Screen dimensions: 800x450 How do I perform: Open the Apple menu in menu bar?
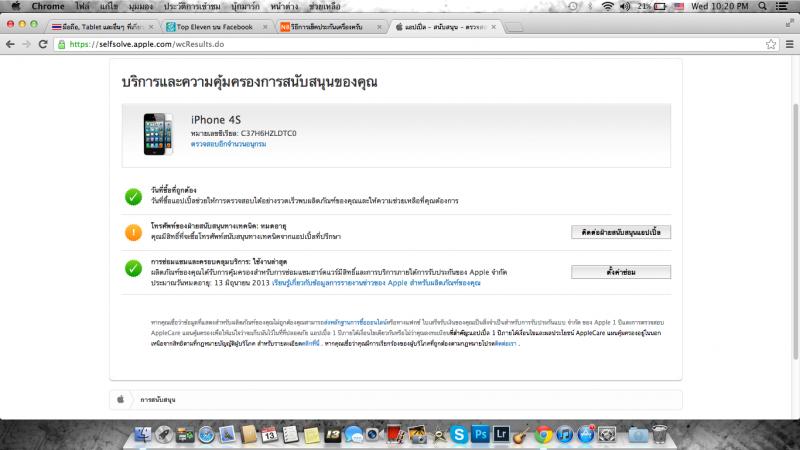16,6
